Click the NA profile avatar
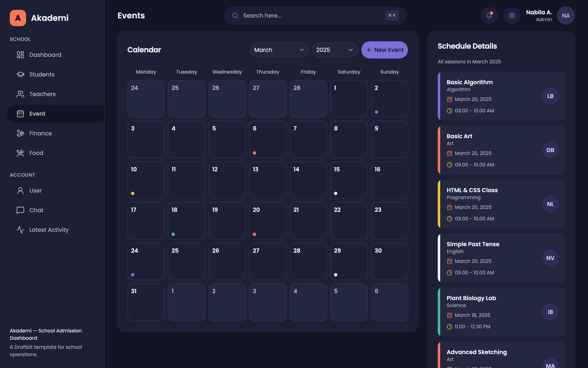The width and height of the screenshot is (588, 368). 566,16
